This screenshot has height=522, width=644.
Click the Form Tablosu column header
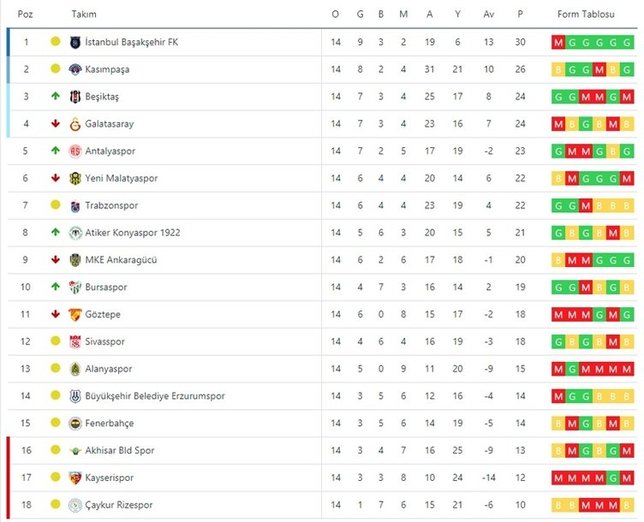coord(592,14)
